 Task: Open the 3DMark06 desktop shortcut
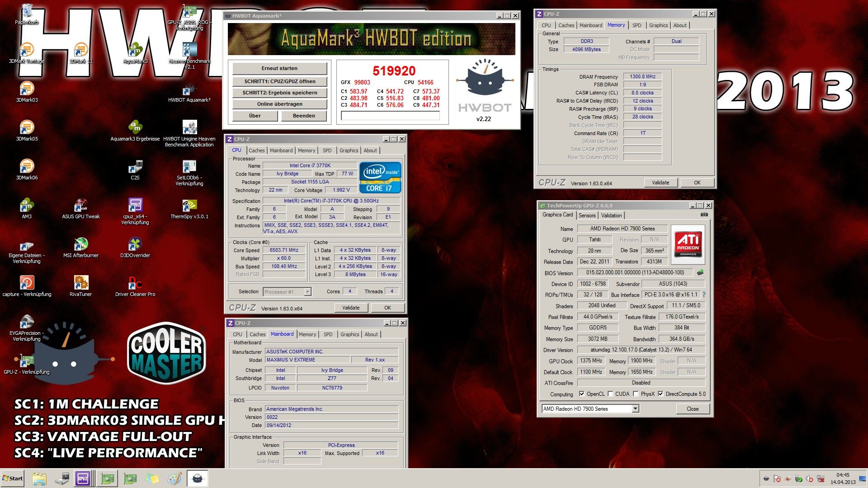[27, 169]
